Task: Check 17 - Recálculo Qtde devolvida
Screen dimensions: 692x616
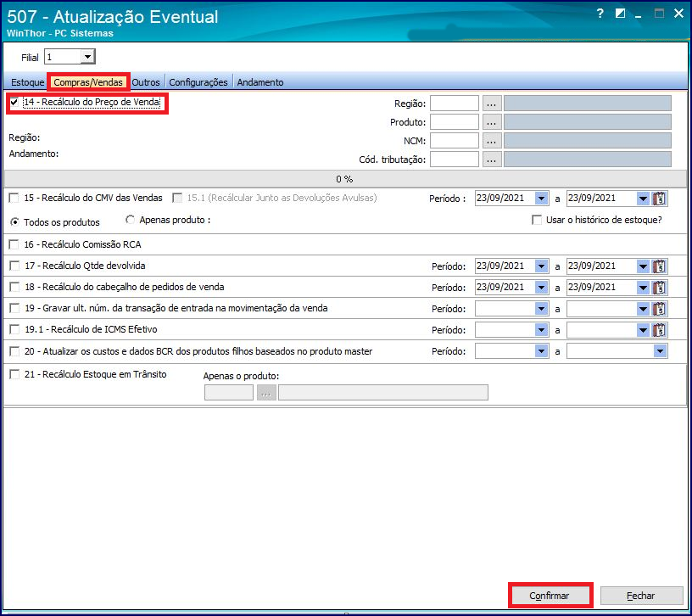Action: click(x=14, y=266)
